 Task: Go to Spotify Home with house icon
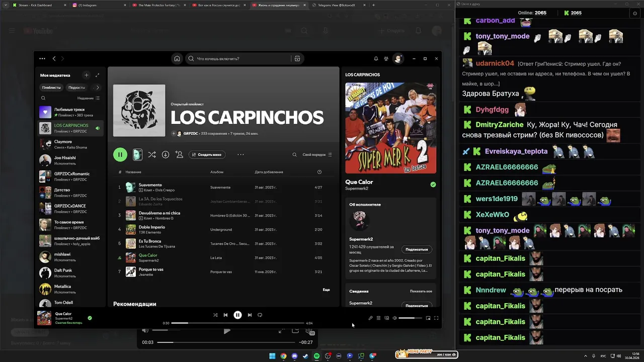point(177,59)
